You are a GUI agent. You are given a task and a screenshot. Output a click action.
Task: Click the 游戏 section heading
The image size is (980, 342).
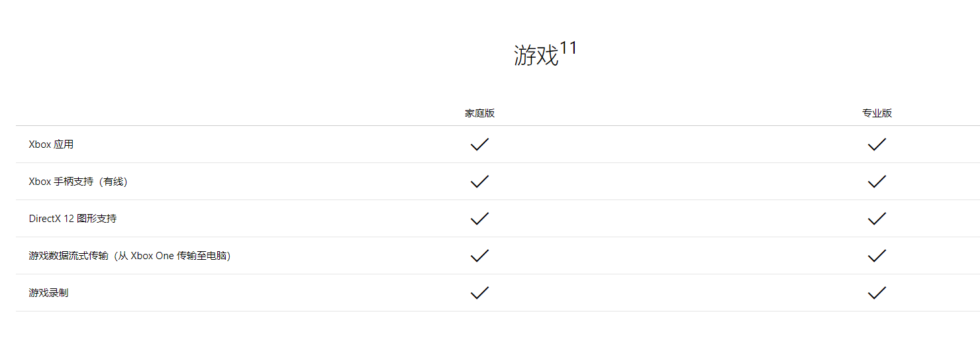[536, 56]
